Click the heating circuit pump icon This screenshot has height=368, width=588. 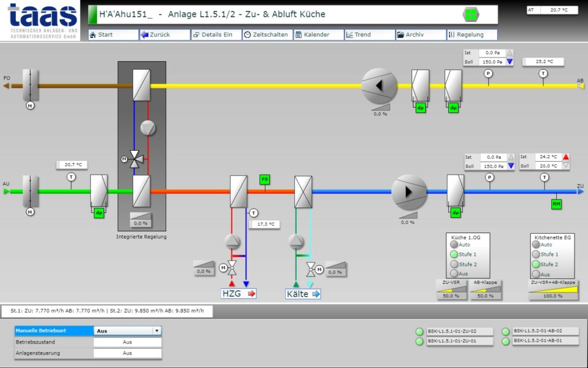232,241
